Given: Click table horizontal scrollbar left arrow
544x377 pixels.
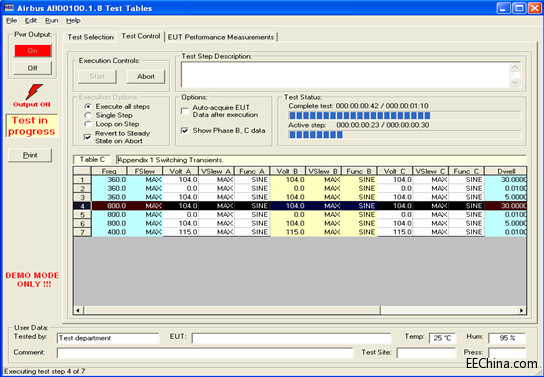Looking at the screenshot, I should click(x=78, y=310).
